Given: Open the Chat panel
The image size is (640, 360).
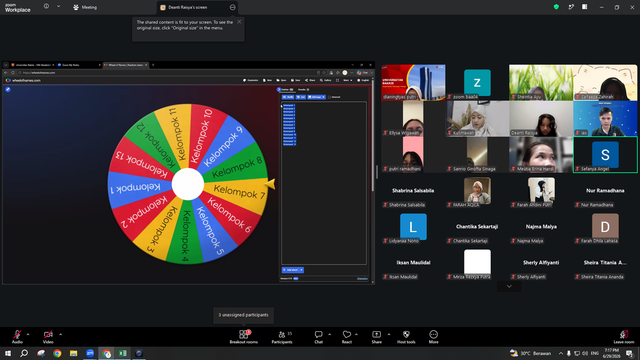Looking at the screenshot, I should click(318, 337).
